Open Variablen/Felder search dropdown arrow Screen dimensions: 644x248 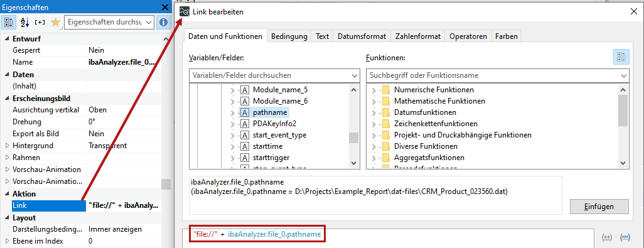click(355, 75)
